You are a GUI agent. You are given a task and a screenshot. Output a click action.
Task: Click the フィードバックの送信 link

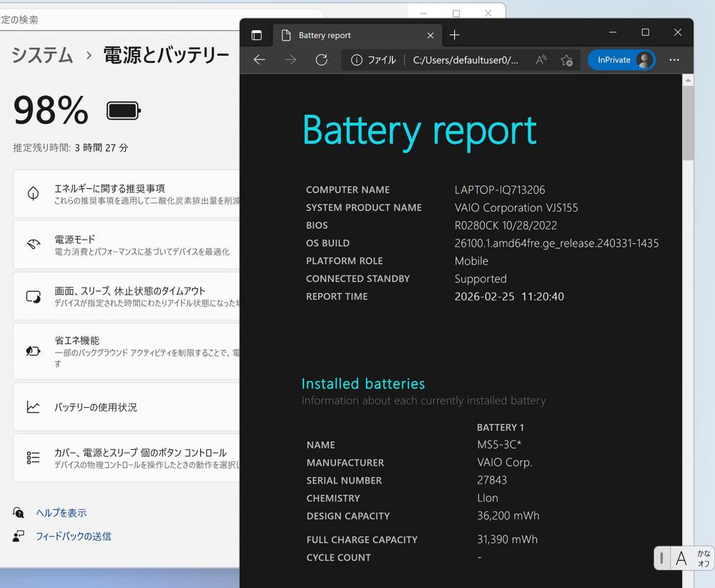74,536
